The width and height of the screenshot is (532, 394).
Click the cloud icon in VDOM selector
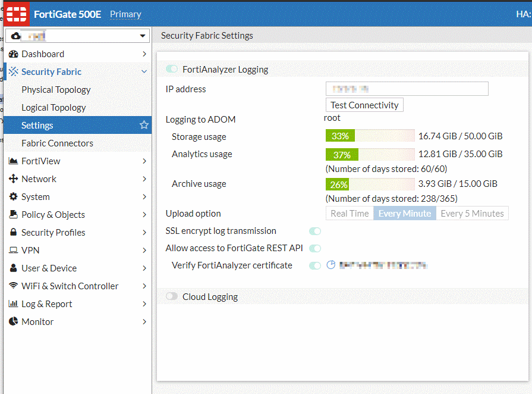[15, 36]
